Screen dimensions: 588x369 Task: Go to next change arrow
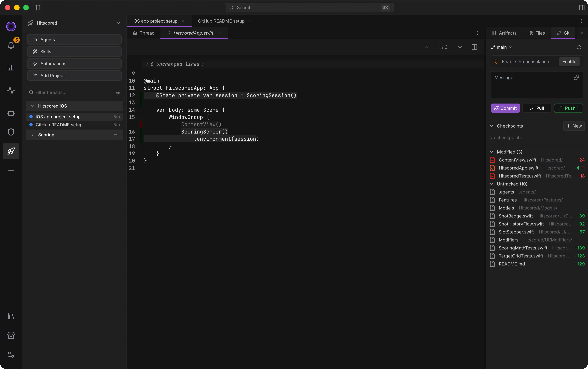[460, 47]
